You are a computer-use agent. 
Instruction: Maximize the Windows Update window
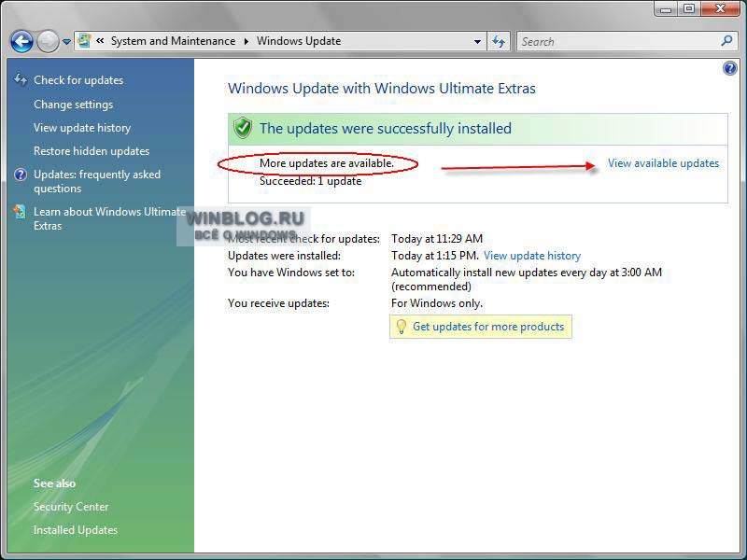click(689, 8)
